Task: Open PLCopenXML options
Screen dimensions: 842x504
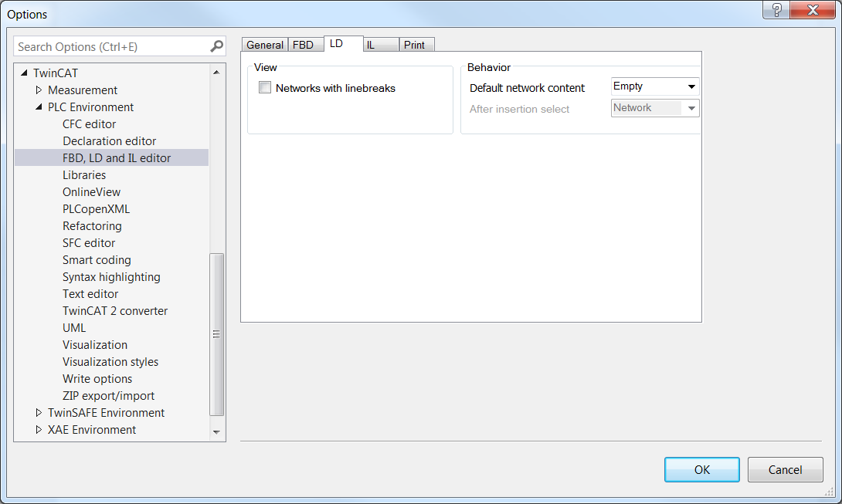Action: point(96,209)
